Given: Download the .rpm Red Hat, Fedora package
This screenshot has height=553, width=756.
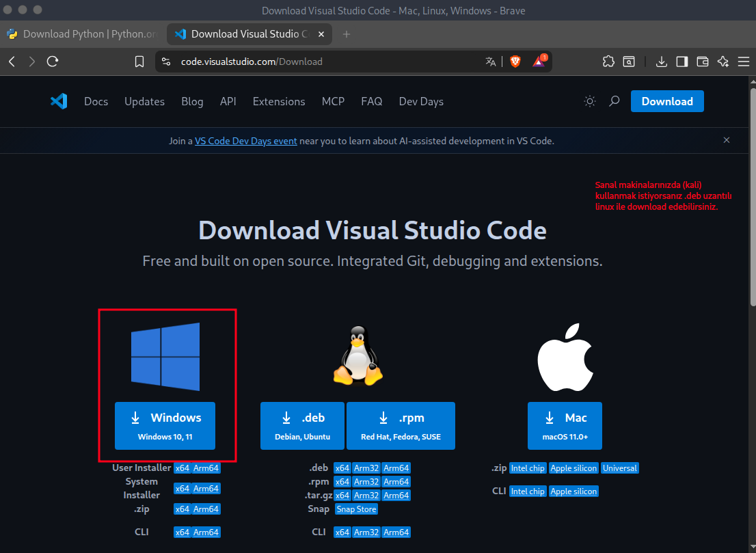Looking at the screenshot, I should pos(401,426).
